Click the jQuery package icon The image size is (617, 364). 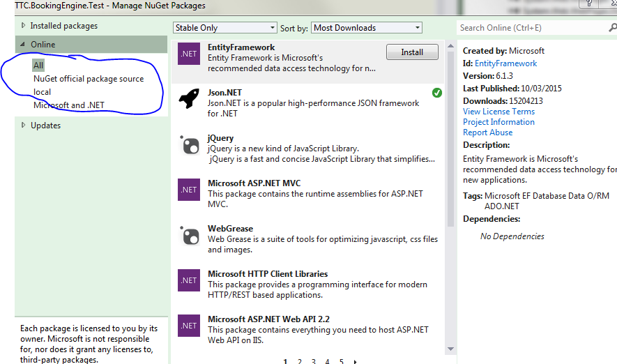click(x=190, y=145)
